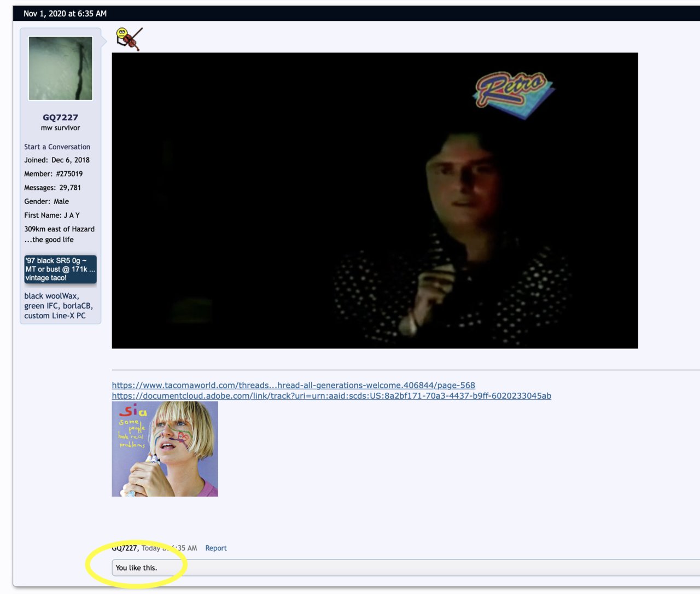Viewport: 700px width, 594px height.
Task: Click the 'You like this.' likes bar
Action: pos(406,568)
